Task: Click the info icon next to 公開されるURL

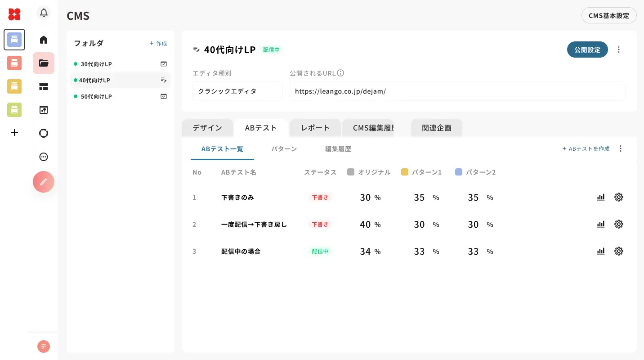Action: [x=340, y=73]
